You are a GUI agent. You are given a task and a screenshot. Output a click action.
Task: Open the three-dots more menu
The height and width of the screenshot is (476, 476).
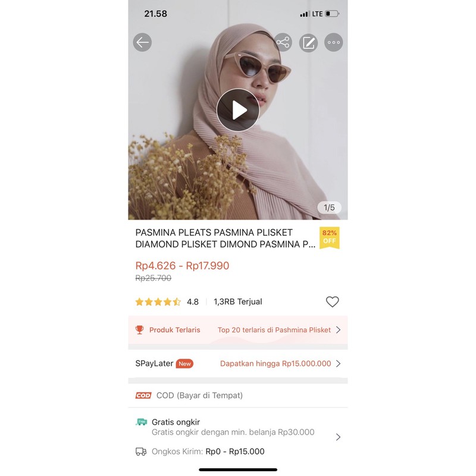334,42
